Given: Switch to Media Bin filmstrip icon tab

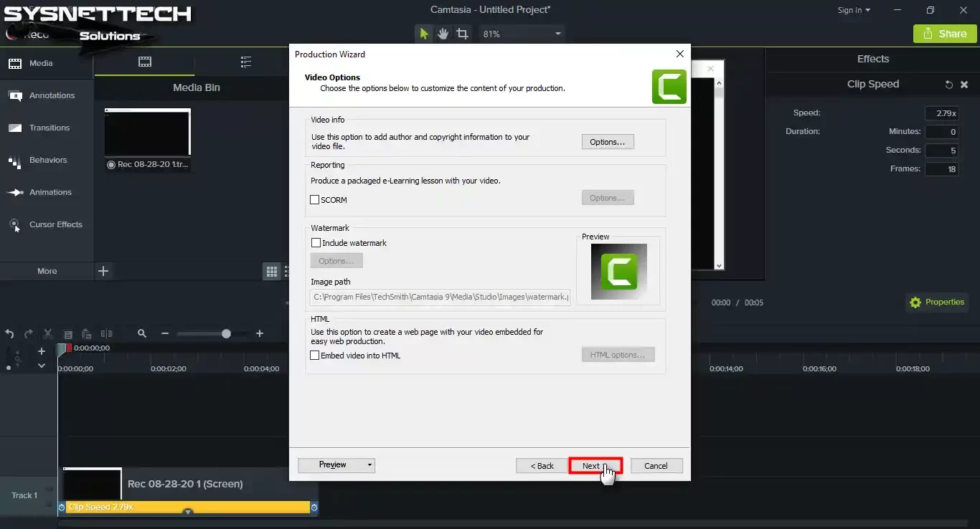Looking at the screenshot, I should click(x=145, y=62).
